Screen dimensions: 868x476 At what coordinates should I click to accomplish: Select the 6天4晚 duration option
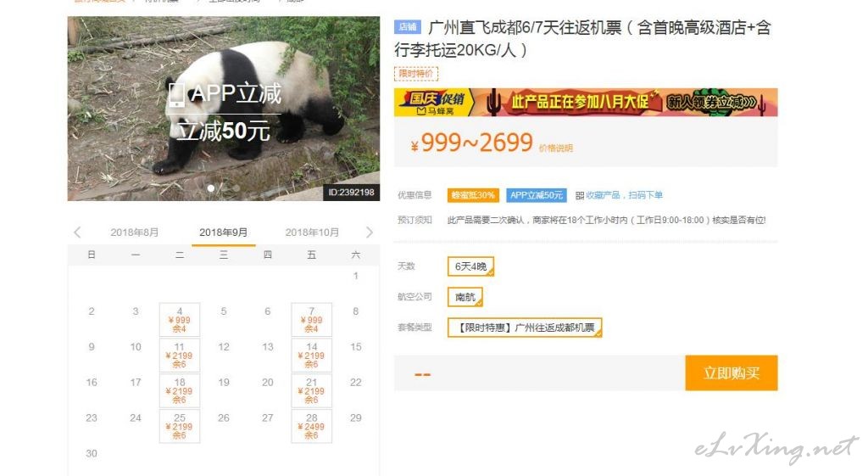(470, 266)
